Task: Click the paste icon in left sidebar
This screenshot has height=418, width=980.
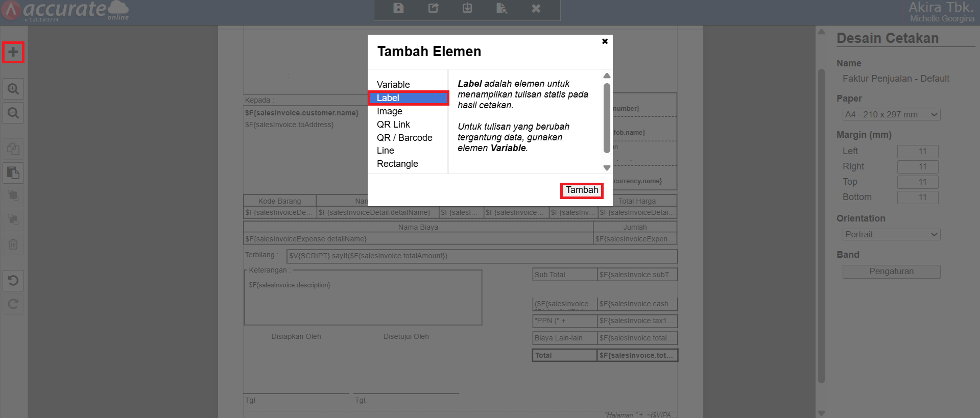Action: tap(13, 173)
